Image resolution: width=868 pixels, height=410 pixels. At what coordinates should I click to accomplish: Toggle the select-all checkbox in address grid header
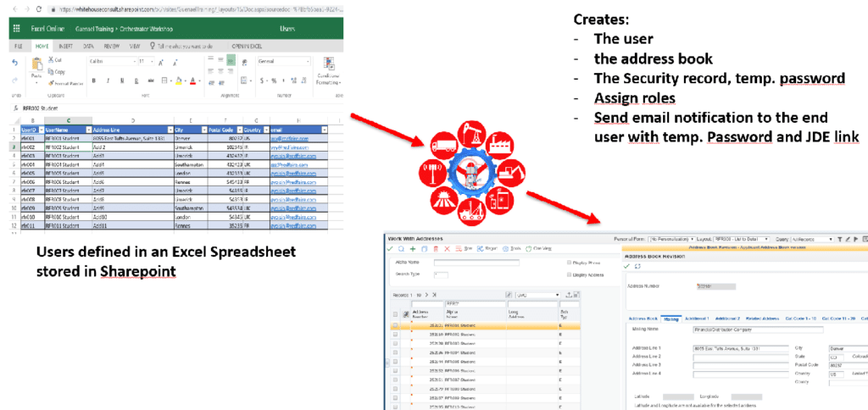pos(395,314)
